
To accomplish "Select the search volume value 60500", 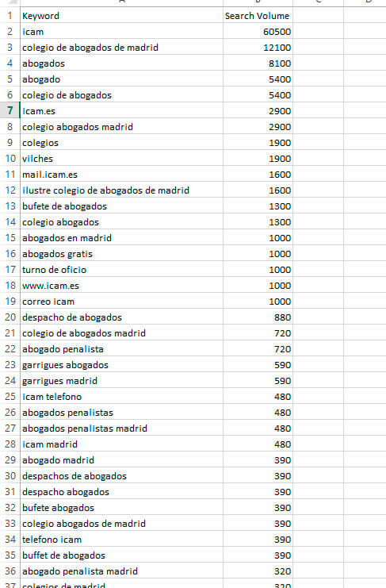I will [x=258, y=32].
